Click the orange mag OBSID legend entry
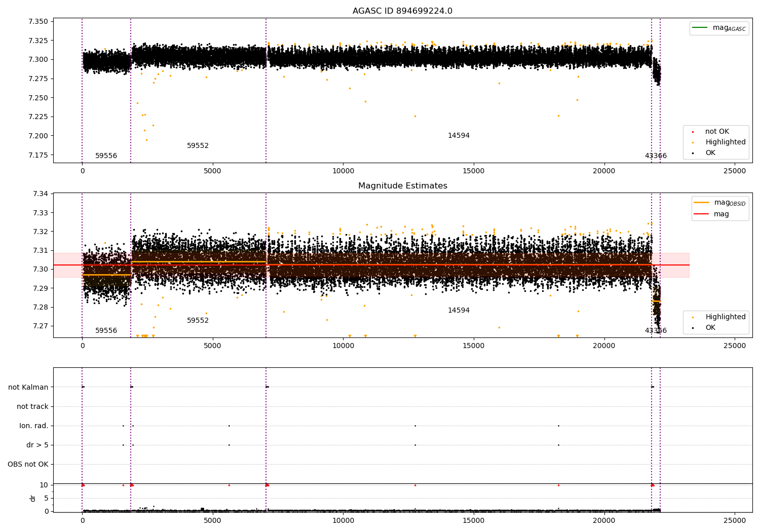760x532 pixels. click(x=720, y=203)
